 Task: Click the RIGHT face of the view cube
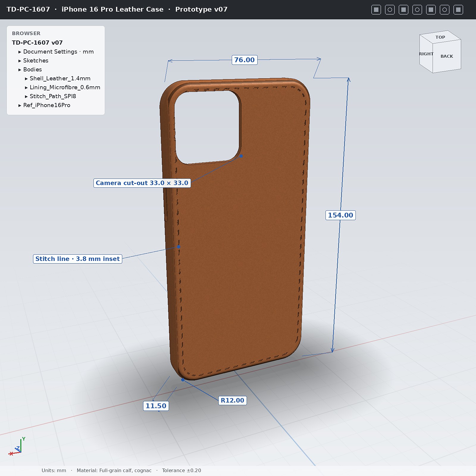pyautogui.click(x=426, y=54)
